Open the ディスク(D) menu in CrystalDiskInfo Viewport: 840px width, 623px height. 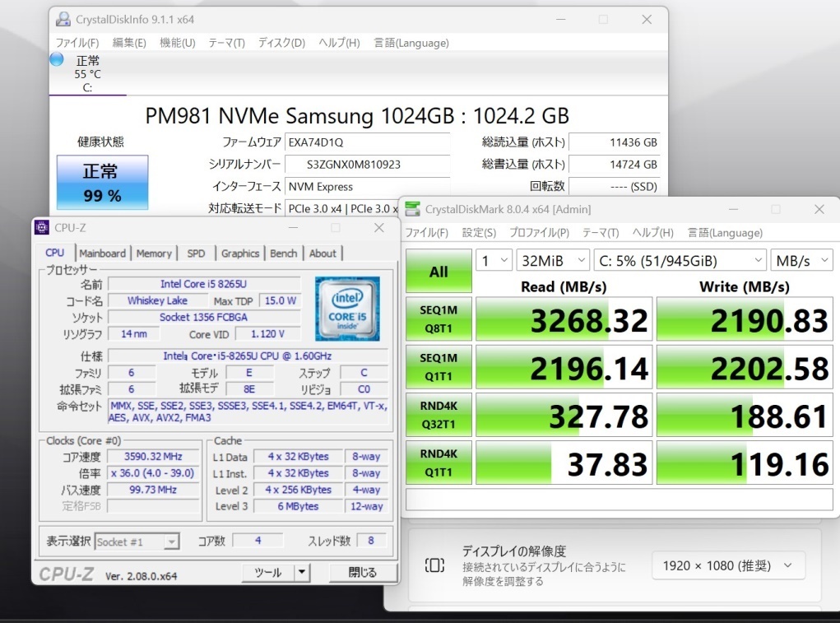(x=281, y=43)
